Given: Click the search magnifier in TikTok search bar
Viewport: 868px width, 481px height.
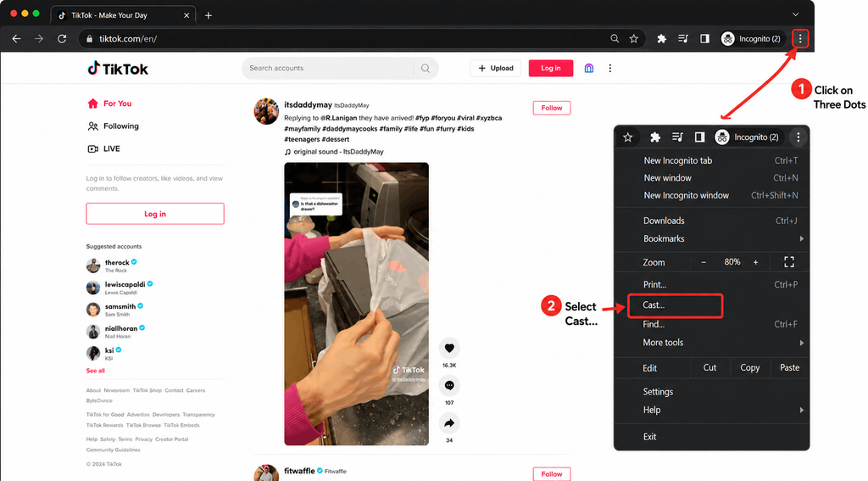Looking at the screenshot, I should click(x=426, y=68).
